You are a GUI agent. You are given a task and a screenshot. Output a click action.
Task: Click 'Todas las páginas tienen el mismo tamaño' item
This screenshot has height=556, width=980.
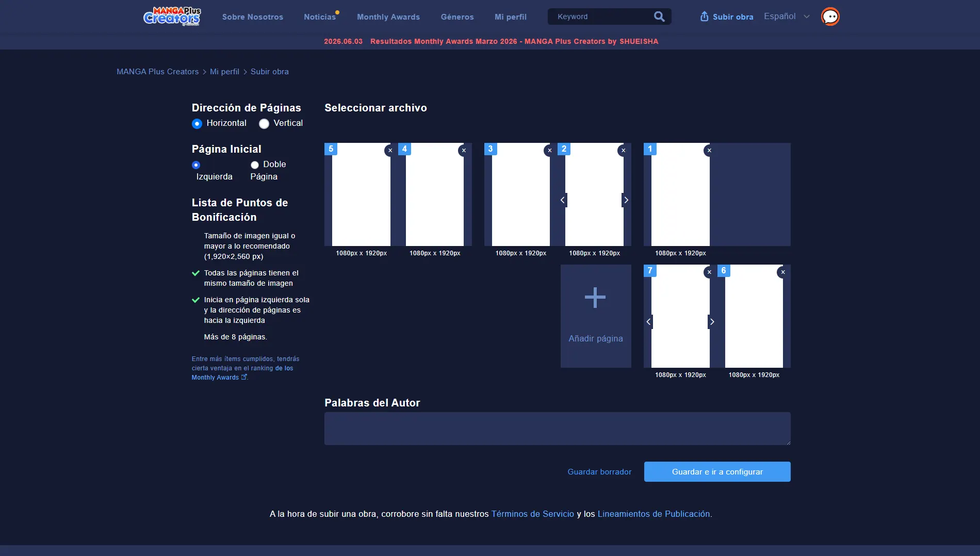(x=251, y=278)
